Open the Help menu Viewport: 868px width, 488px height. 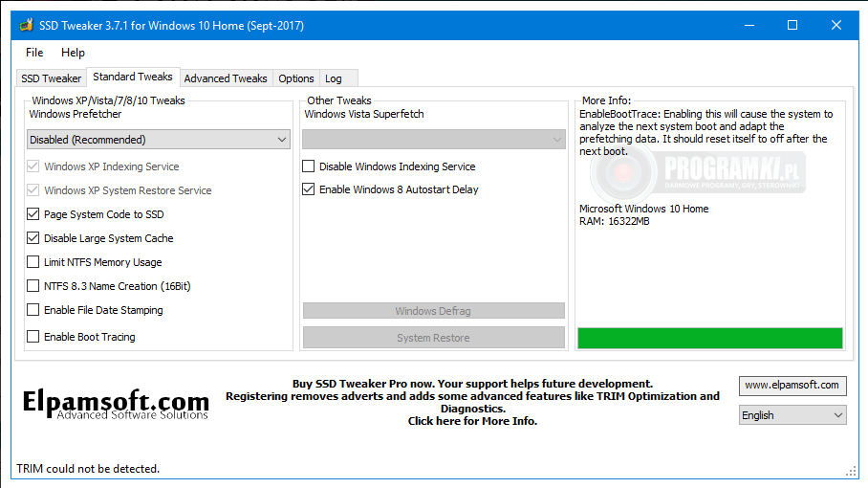pos(73,53)
